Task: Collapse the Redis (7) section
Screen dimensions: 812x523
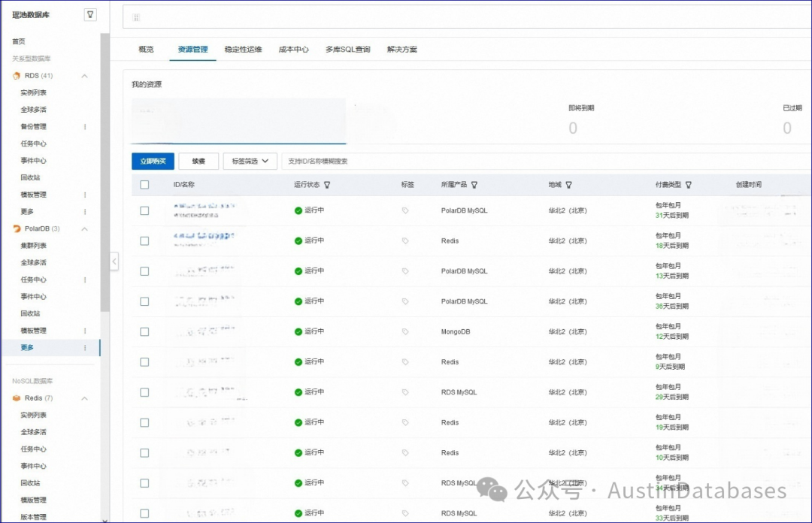Action: [84, 398]
